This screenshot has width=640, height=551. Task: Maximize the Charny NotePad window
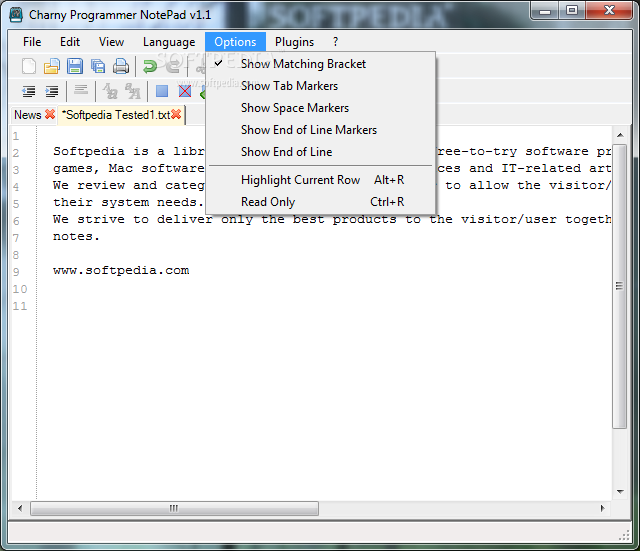coord(572,11)
